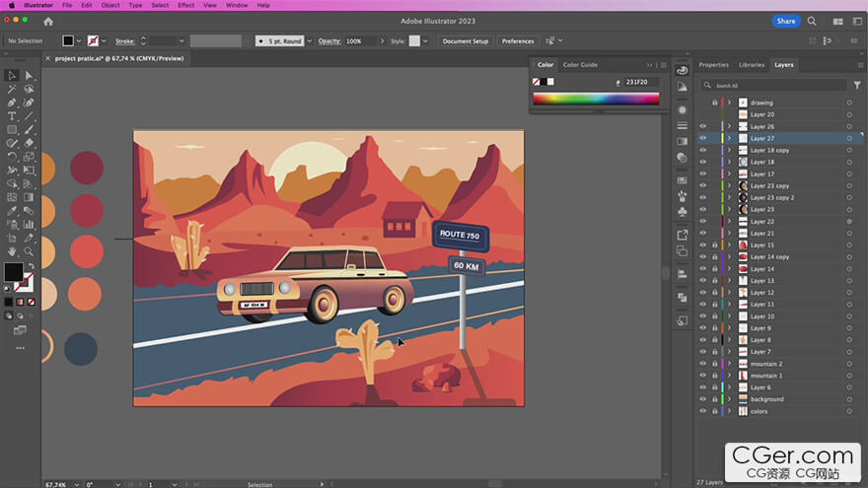Select the Artboard tool
Viewport: 868px width, 488px height.
tap(12, 238)
